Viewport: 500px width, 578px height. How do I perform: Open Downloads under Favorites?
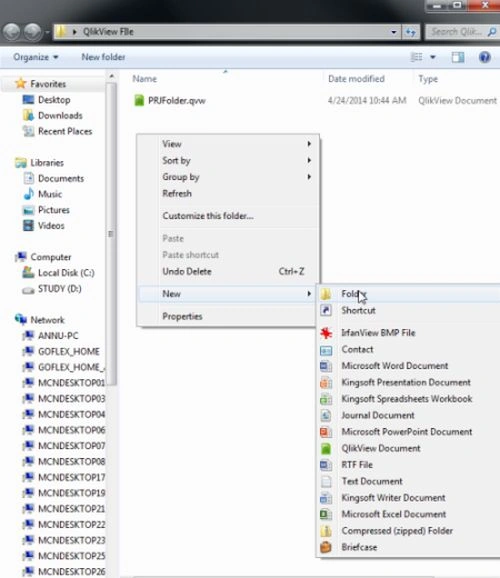(60, 116)
